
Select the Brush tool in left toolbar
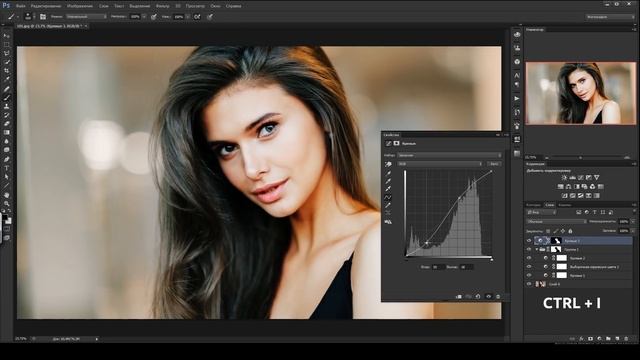pyautogui.click(x=7, y=98)
